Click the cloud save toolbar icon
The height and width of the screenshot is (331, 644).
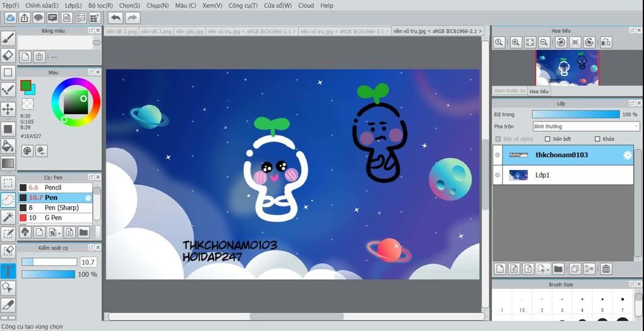tap(10, 18)
